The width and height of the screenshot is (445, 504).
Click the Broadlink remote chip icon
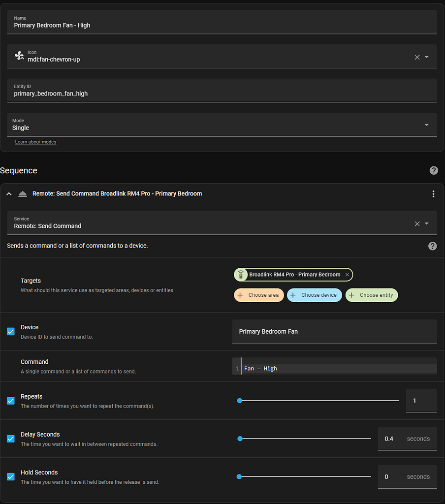(x=241, y=275)
